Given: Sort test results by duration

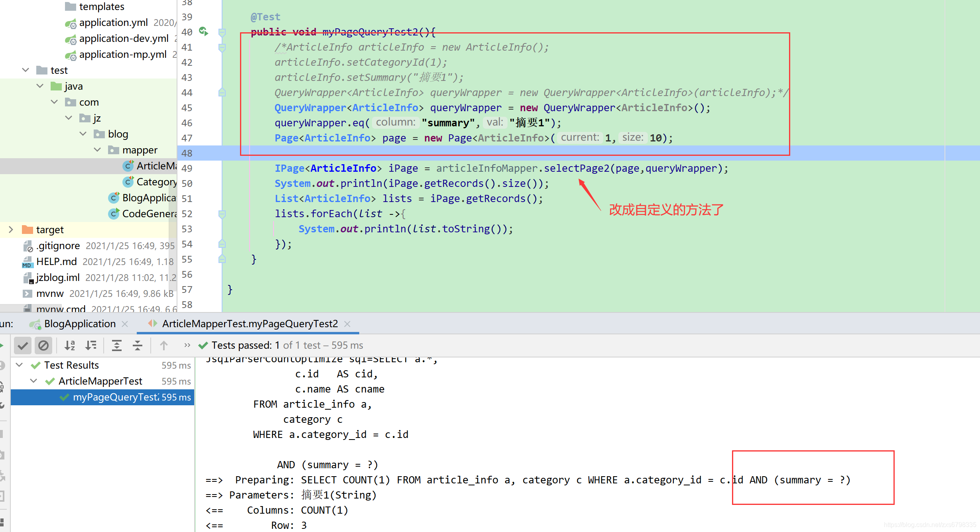Looking at the screenshot, I should (x=91, y=346).
